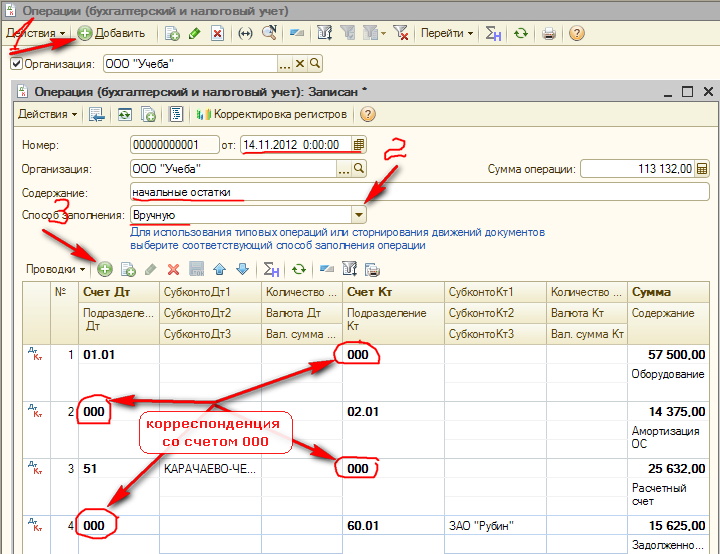The width and height of the screenshot is (720, 554).
Task: Click the mark-for-deletion icon in top toolbar
Action: [217, 34]
